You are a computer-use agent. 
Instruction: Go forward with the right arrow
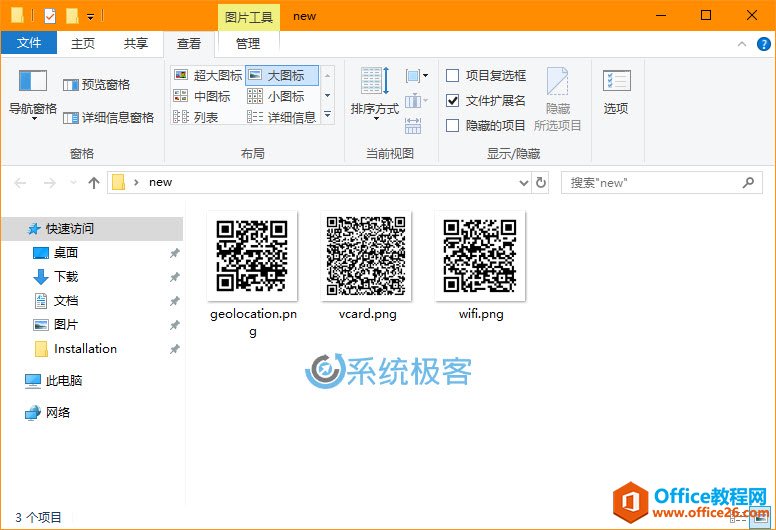click(49, 183)
